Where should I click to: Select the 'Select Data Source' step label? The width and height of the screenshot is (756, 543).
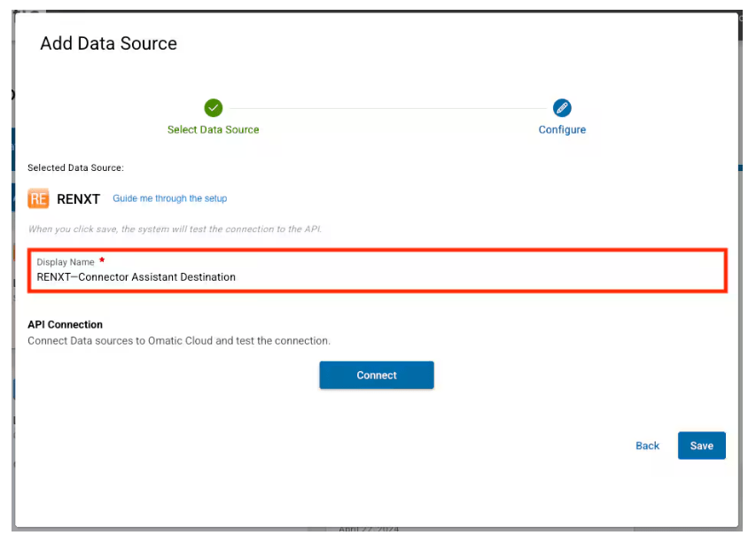pyautogui.click(x=213, y=129)
